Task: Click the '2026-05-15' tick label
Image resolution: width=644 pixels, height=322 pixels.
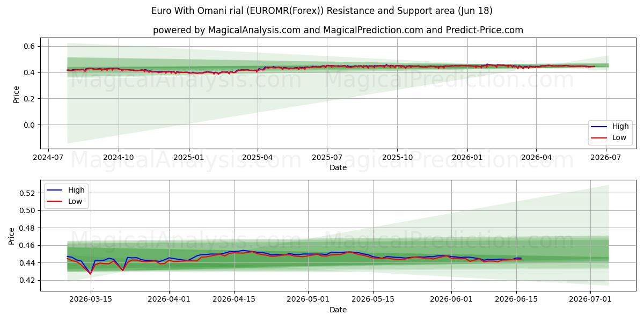Action: (374, 300)
